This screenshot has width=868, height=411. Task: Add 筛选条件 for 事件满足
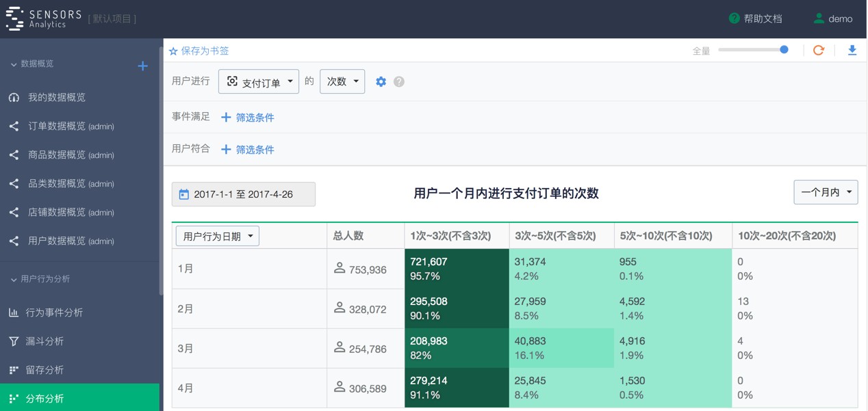[x=255, y=118]
